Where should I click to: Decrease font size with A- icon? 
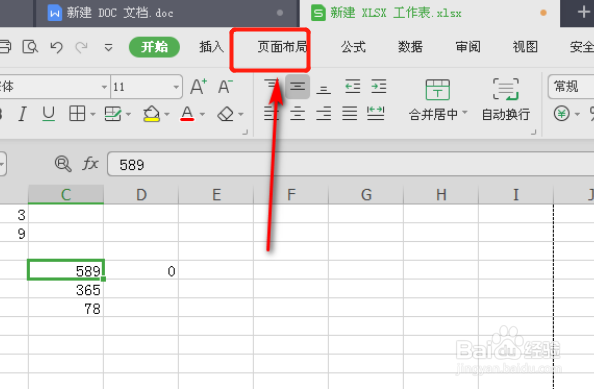point(225,86)
